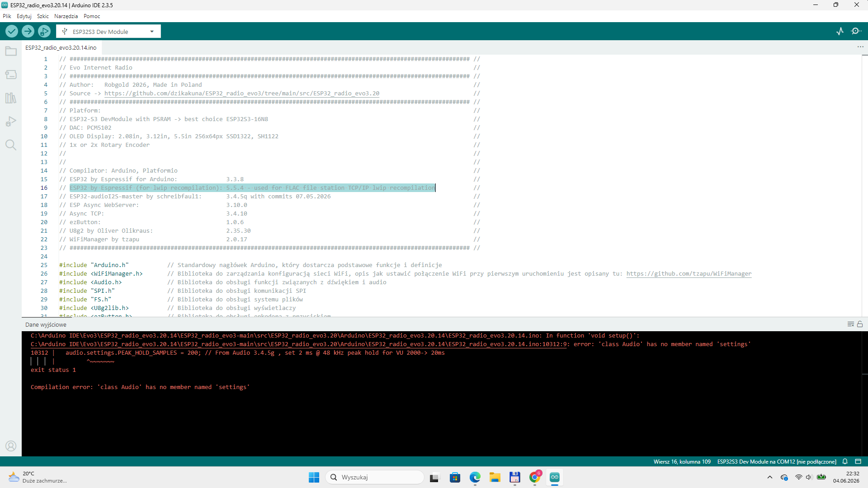Click the '#include <Audio.h>' code line
The image size is (868, 488).
90,282
